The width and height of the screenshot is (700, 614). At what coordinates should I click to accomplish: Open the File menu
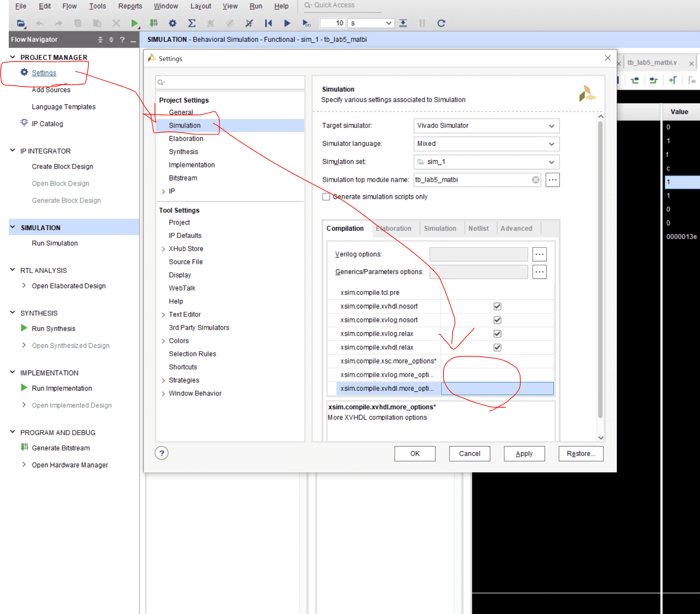(21, 6)
